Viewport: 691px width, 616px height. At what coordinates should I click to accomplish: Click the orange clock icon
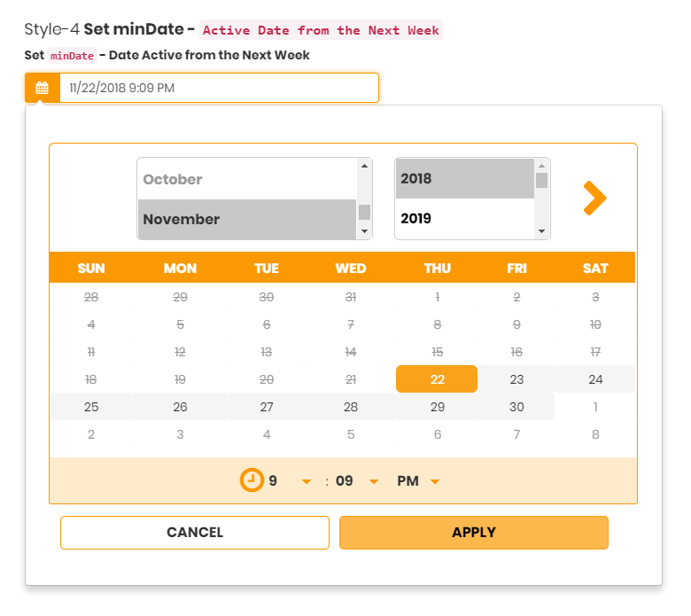coord(252,480)
